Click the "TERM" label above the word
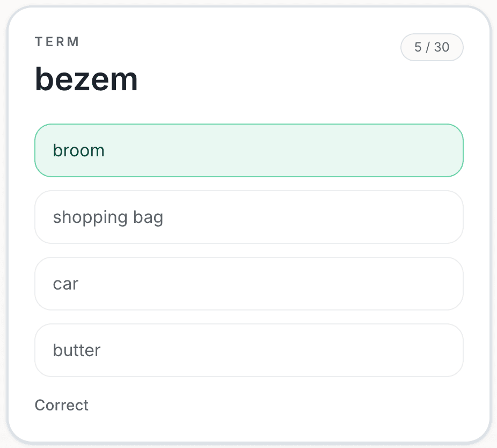 click(57, 42)
